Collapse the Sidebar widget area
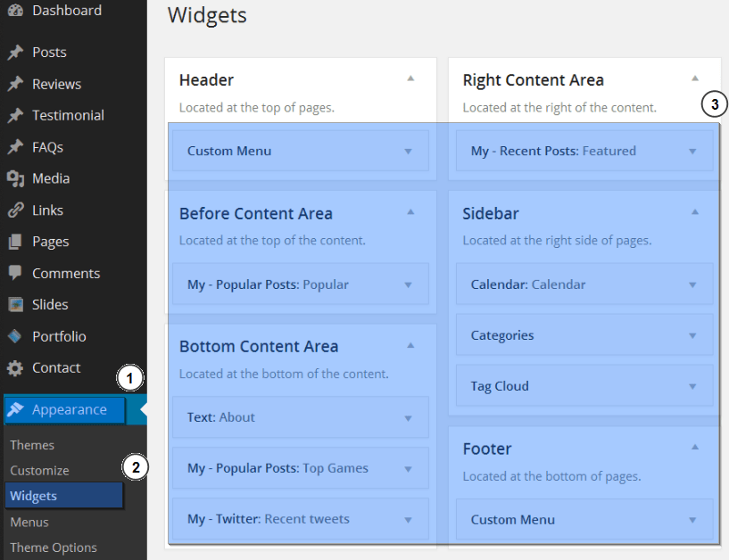Image resolution: width=729 pixels, height=560 pixels. 695,212
